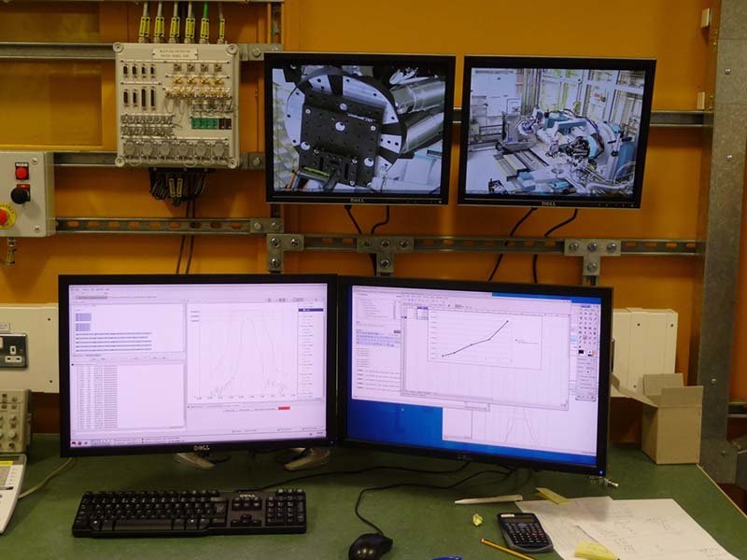This screenshot has width=747, height=560.
Task: Click the last data point on the line chart
Action: tap(508, 322)
